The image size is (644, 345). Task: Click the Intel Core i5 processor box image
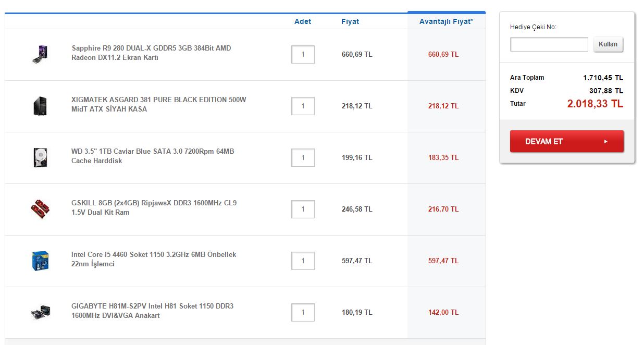click(x=40, y=261)
